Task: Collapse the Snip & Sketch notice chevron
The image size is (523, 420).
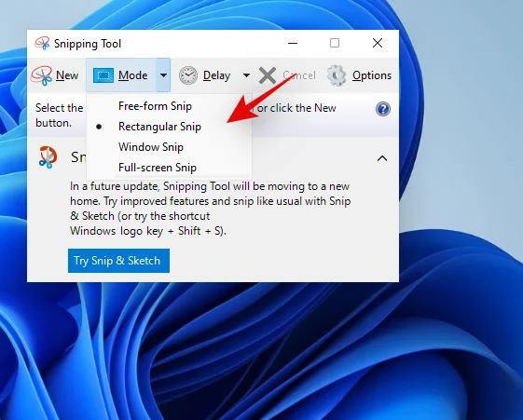Action: [x=382, y=158]
